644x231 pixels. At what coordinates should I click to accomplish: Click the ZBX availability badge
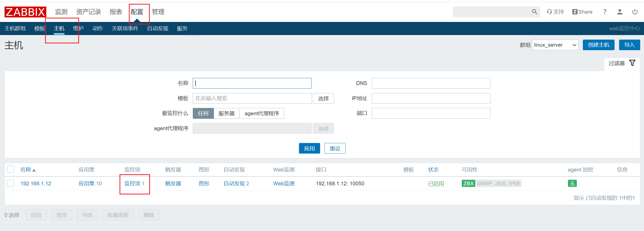(468, 183)
